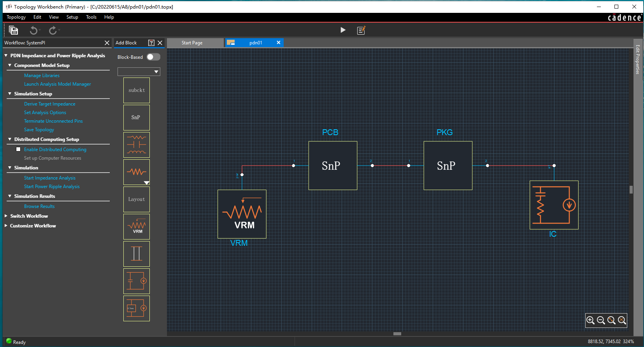Zoom out on the canvas
Screen dimensions: 644x347
click(601, 321)
